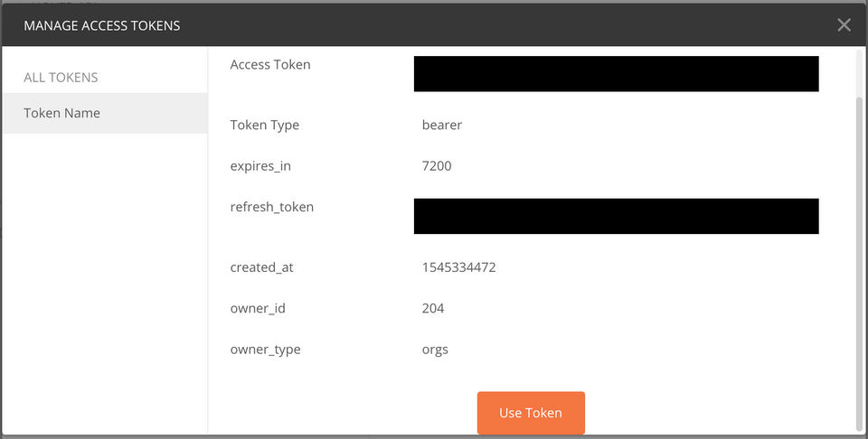868x439 pixels.
Task: Select Token Name in the sidebar
Action: 62,113
